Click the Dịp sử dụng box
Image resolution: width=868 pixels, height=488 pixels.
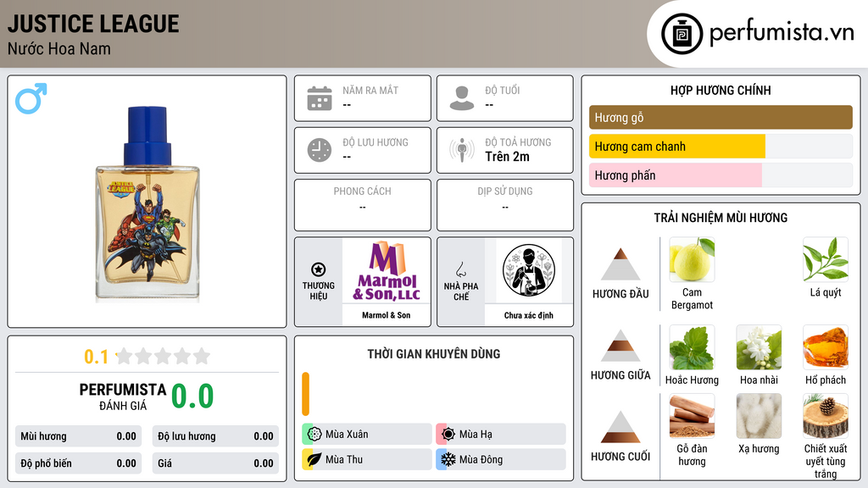tap(505, 205)
